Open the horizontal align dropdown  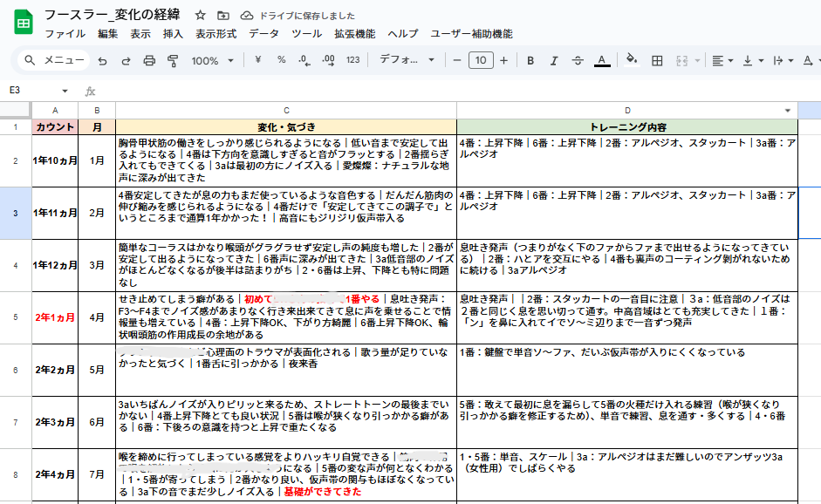tap(721, 60)
